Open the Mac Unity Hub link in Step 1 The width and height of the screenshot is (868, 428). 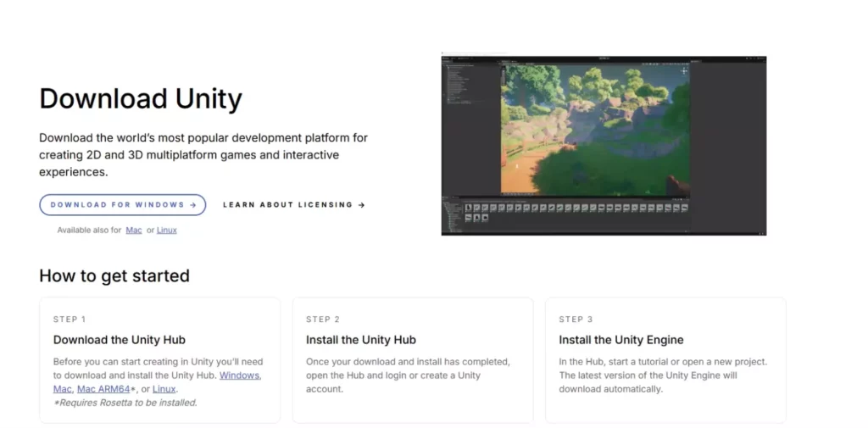pos(62,389)
